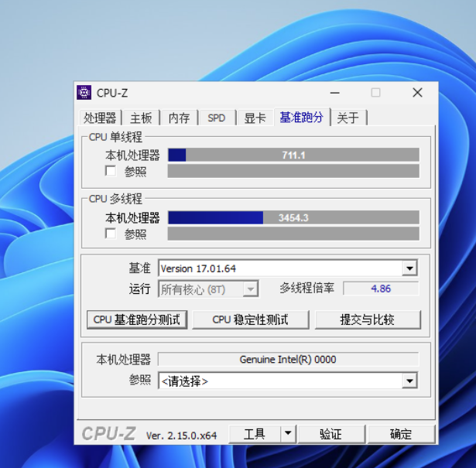Screen dimensions: 476x468
Task: Expand the 工具 dropdown arrow
Action: (x=288, y=434)
